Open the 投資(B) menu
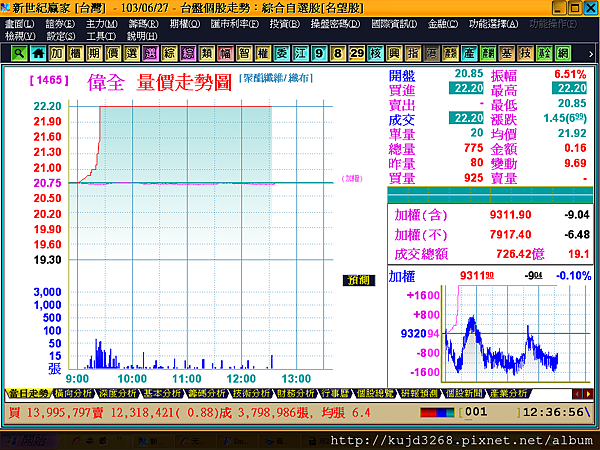 coord(285,24)
